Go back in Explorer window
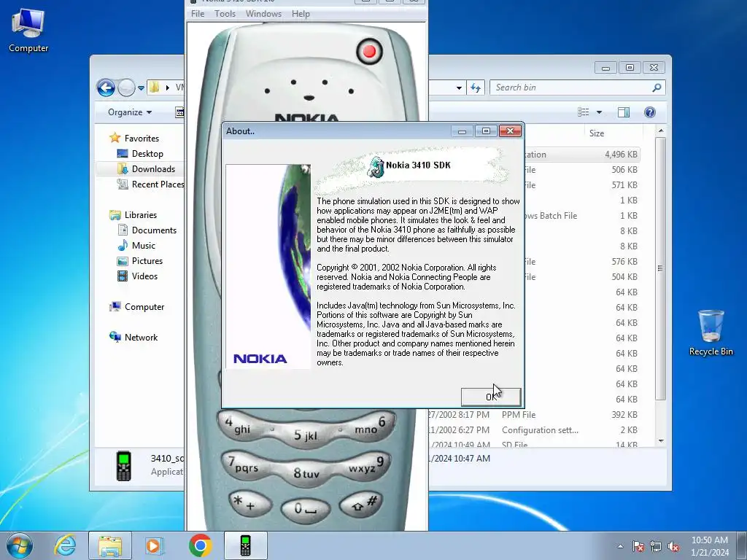Image resolution: width=747 pixels, height=560 pixels. pos(106,87)
